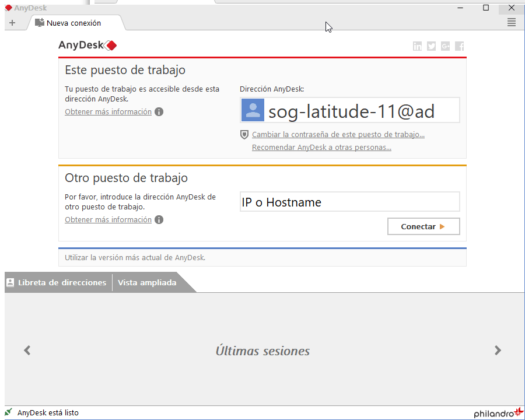
Task: Click the Últimas sesiones heading
Action: (x=262, y=351)
